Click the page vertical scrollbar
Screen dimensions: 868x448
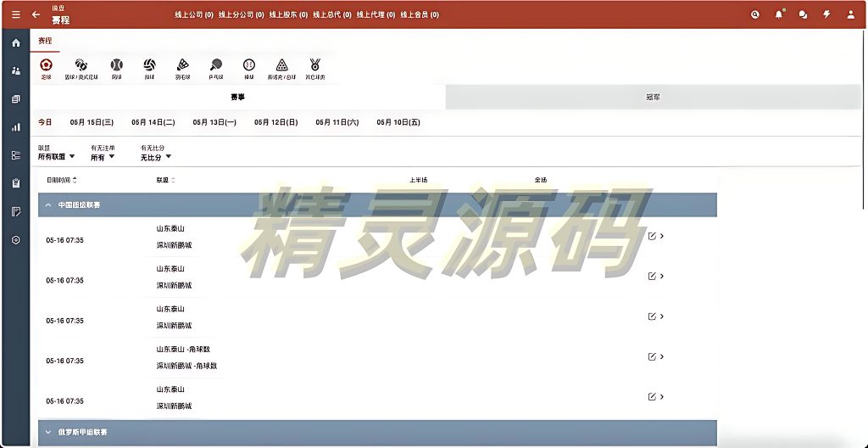864,119
